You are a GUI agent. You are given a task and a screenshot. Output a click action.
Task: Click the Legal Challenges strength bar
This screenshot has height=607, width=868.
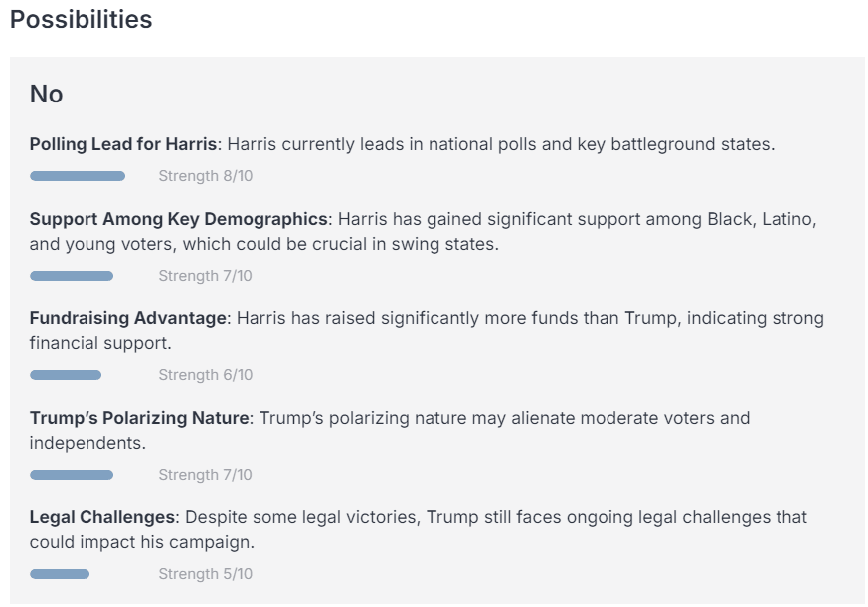(60, 574)
